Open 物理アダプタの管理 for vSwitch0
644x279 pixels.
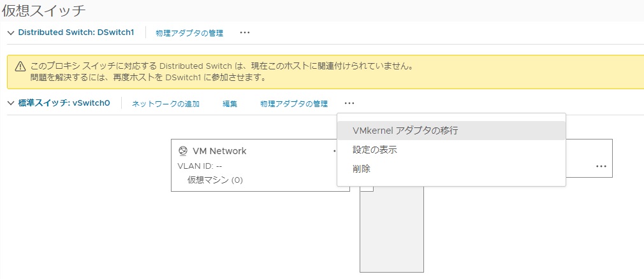(294, 104)
